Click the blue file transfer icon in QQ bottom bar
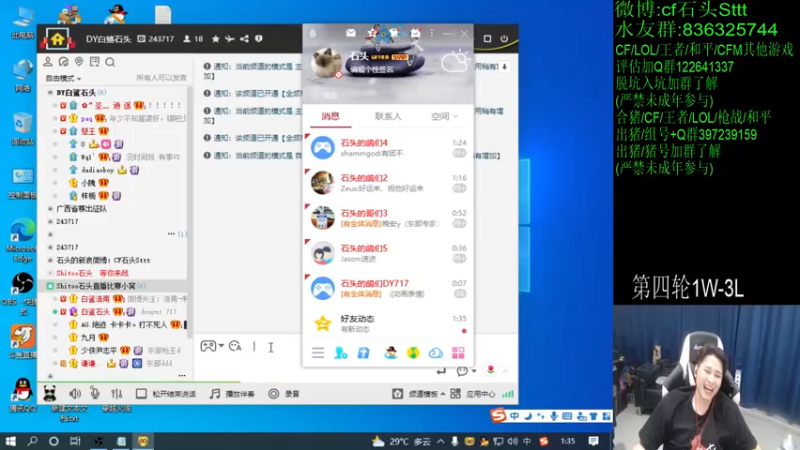The height and width of the screenshot is (450, 800). click(363, 353)
